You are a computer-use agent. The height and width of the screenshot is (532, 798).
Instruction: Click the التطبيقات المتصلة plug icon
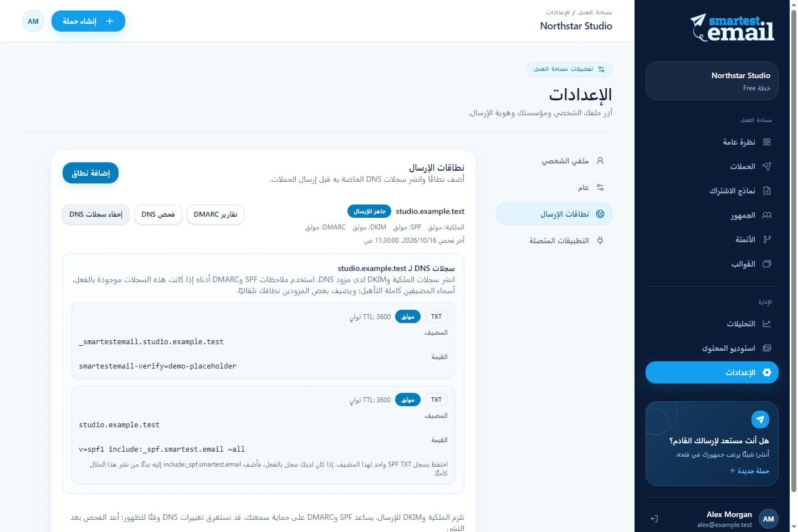click(x=600, y=241)
